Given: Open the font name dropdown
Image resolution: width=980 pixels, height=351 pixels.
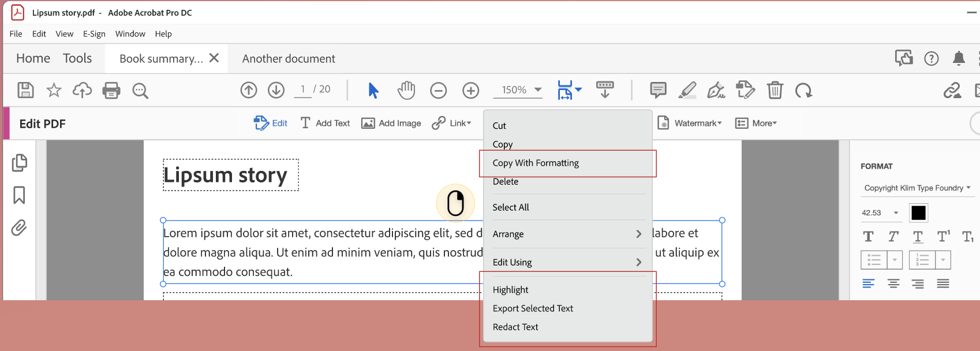Looking at the screenshot, I should coord(917,188).
